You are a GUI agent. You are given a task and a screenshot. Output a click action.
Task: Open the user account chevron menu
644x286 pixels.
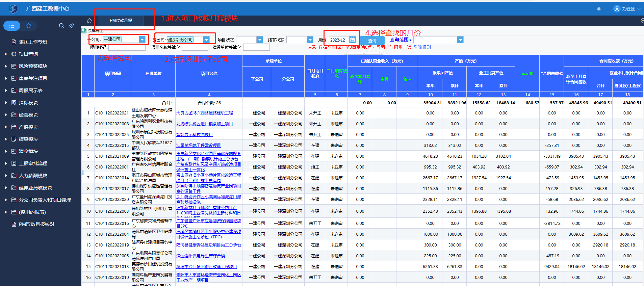point(639,9)
